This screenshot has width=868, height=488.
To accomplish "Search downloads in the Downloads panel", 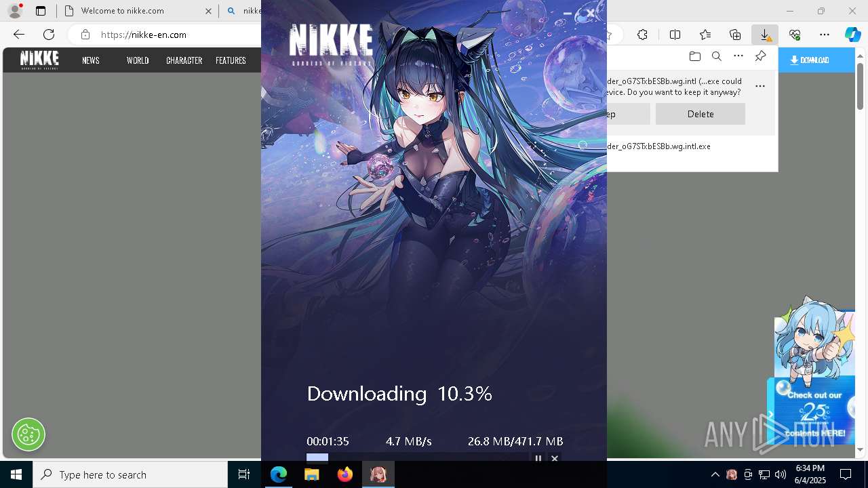I will (716, 56).
